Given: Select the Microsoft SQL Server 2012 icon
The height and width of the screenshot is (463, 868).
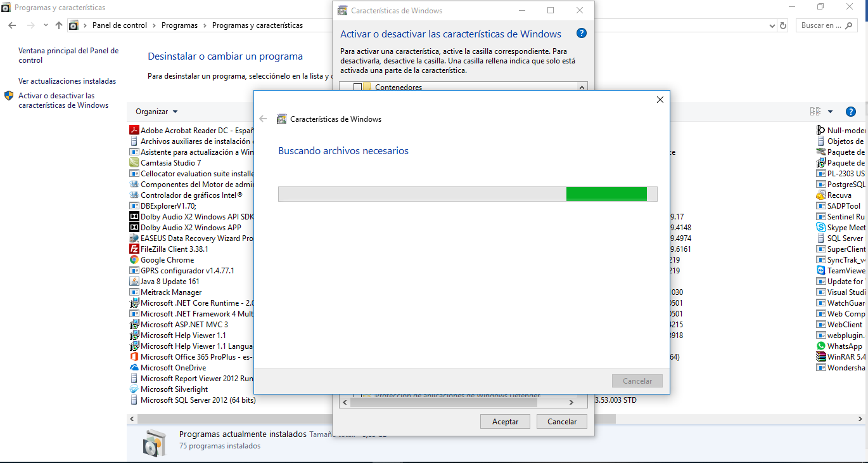Looking at the screenshot, I should 134,400.
